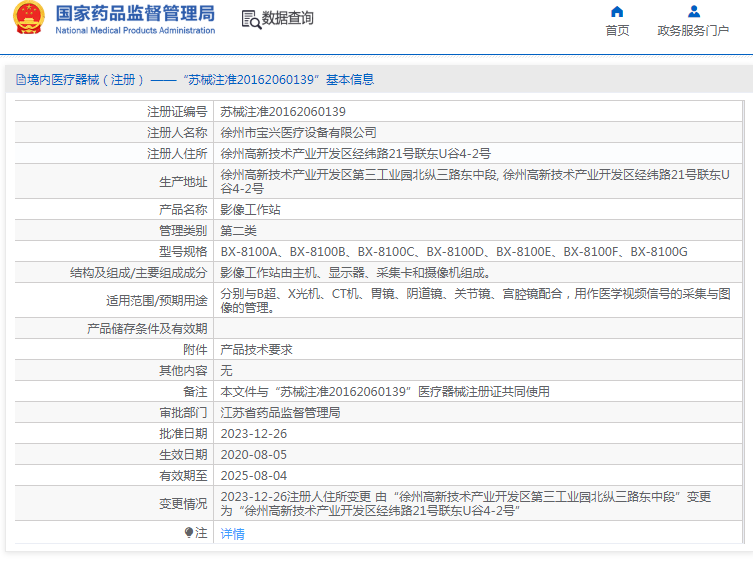Viewport: 753px width, 568px height.
Task: Click the document icon before 境内医疗器械
Action: (x=21, y=80)
